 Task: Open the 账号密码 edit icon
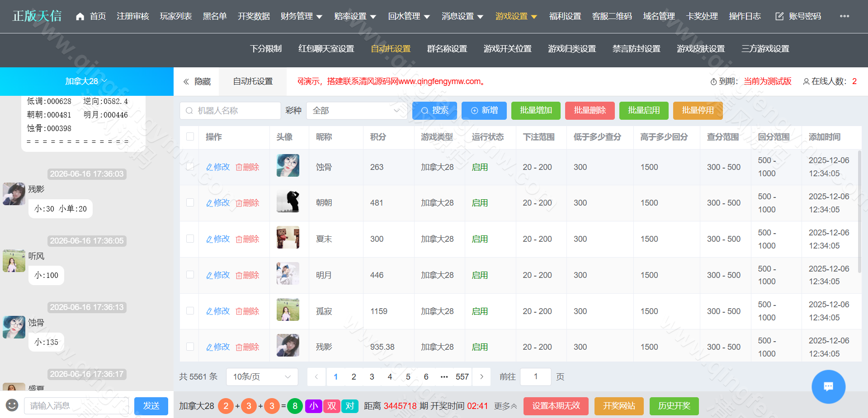[779, 16]
